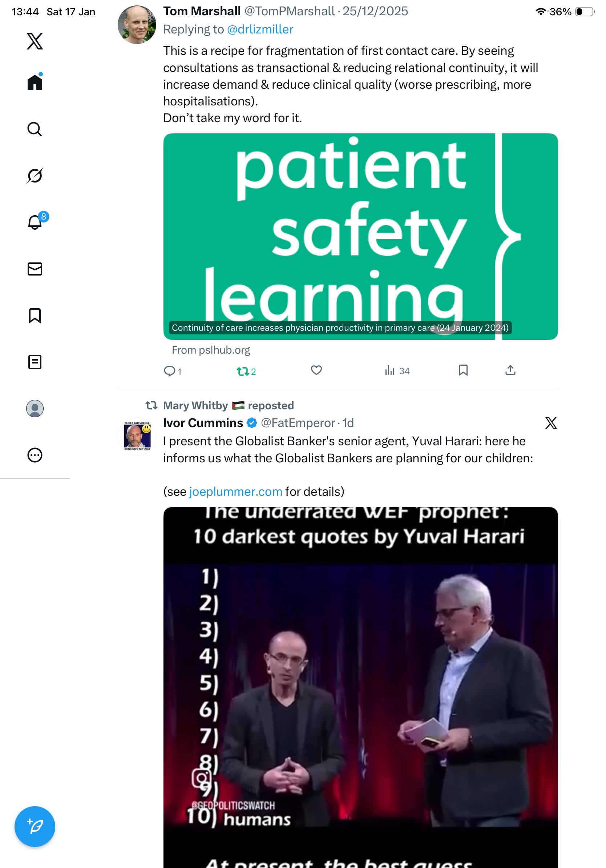Share Tom Marshall's post
Image resolution: width=606 pixels, height=868 pixels.
coord(510,370)
